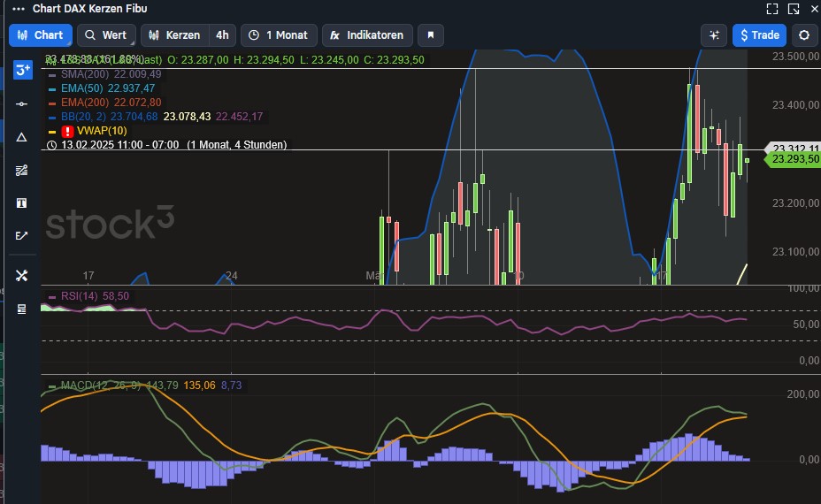821x504 pixels.
Task: Open chart settings gear icon
Action: coord(803,35)
